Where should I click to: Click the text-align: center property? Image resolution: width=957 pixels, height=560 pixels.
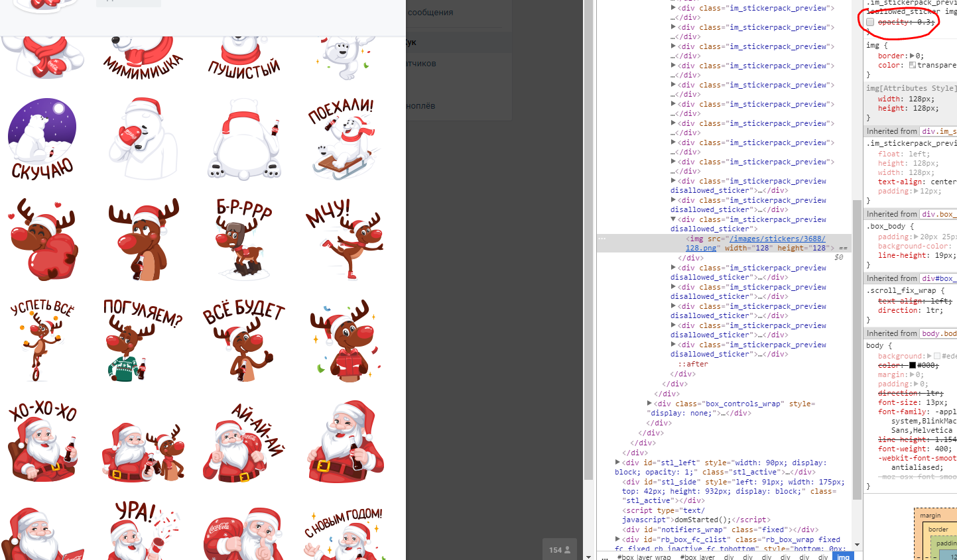tap(917, 182)
